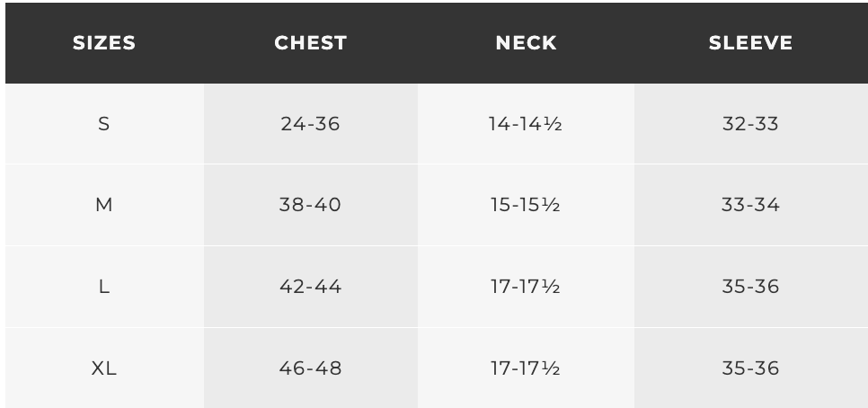
Task: Select the neck measurement in the L row
Action: (x=526, y=287)
